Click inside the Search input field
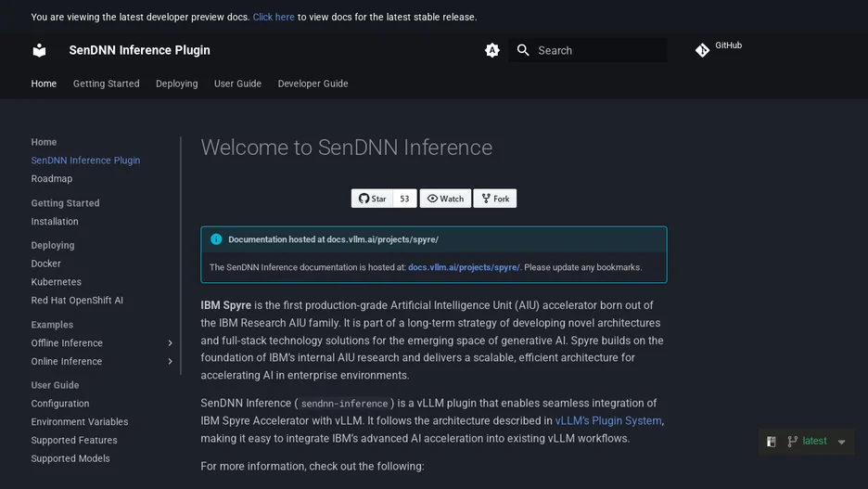This screenshot has width=868, height=489. (x=588, y=50)
